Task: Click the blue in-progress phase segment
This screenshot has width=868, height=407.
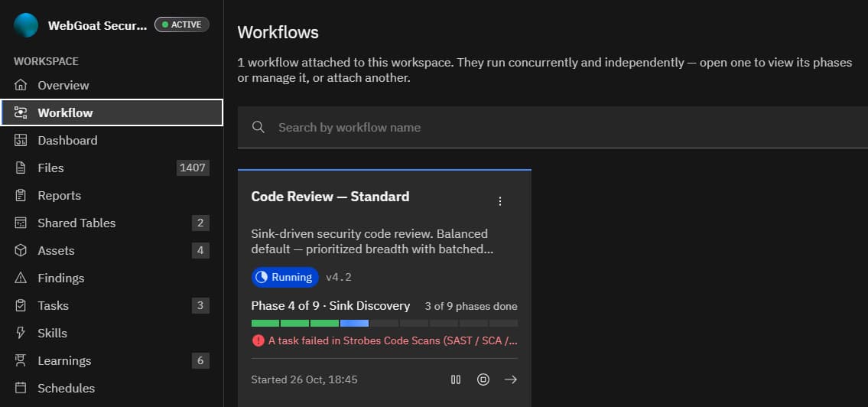Action: tap(354, 324)
